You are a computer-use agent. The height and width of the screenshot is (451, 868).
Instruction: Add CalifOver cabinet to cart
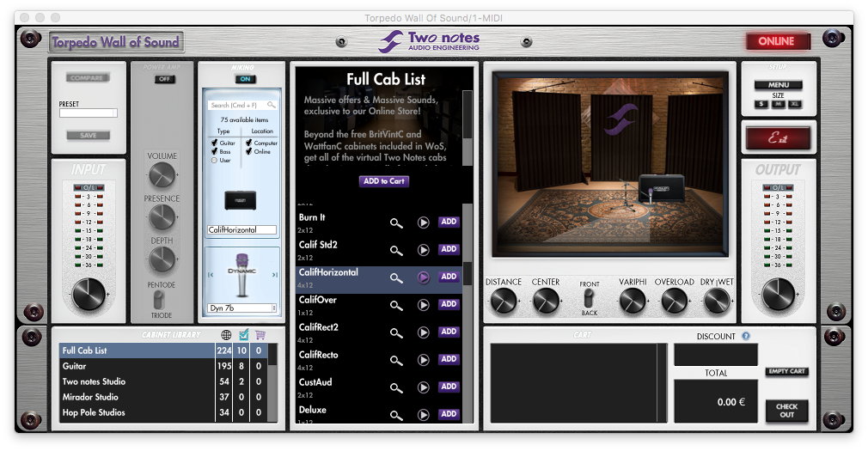[x=449, y=304]
